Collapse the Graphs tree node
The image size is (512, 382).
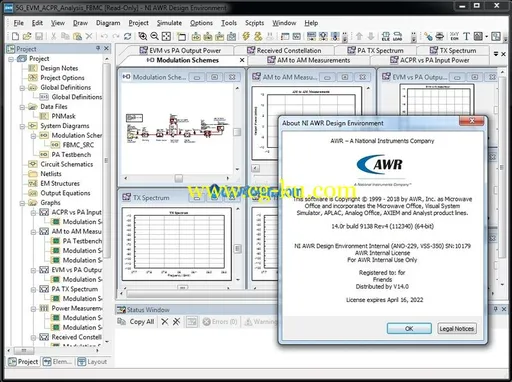[x=22, y=203]
